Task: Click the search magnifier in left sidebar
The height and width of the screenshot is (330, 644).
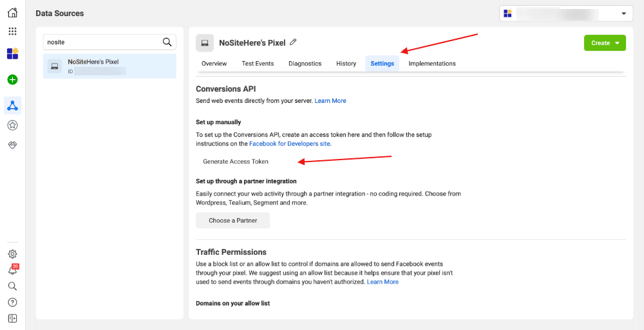Action: pyautogui.click(x=12, y=286)
